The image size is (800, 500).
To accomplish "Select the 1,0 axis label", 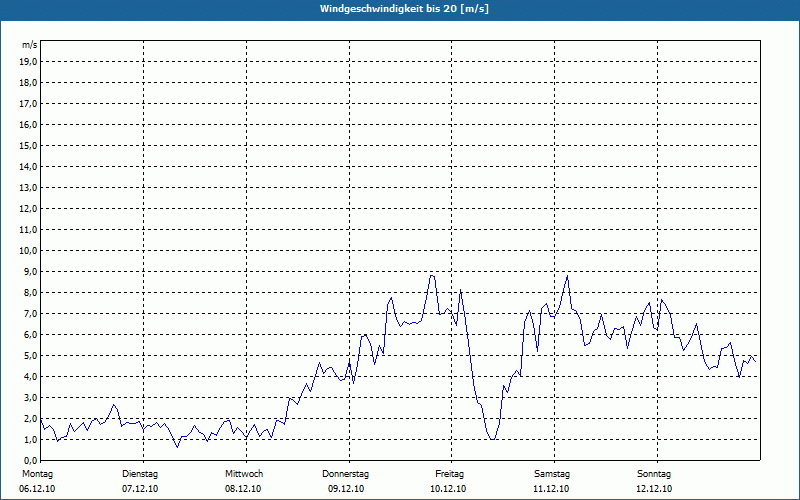I will pyautogui.click(x=30, y=440).
